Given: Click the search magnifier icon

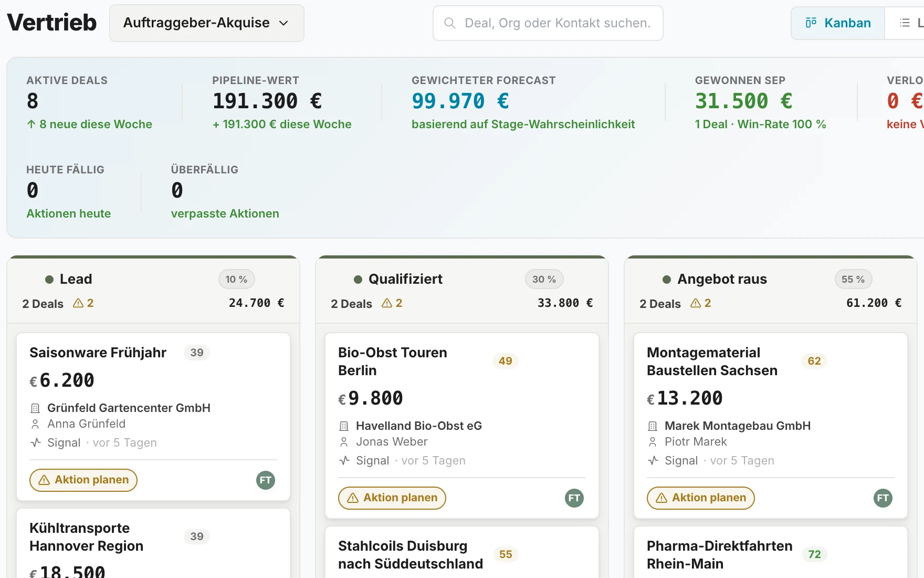Looking at the screenshot, I should [x=450, y=23].
